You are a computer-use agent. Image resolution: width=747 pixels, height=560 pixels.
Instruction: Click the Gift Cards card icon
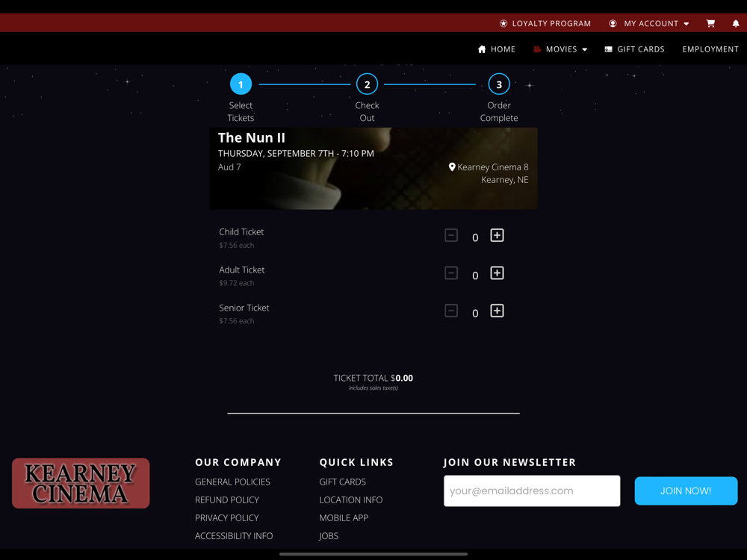608,49
